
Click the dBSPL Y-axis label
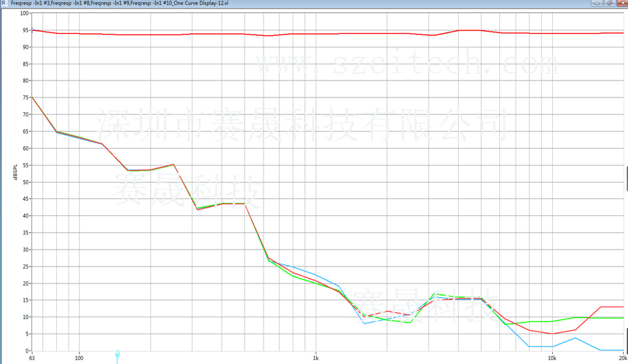click(x=14, y=173)
